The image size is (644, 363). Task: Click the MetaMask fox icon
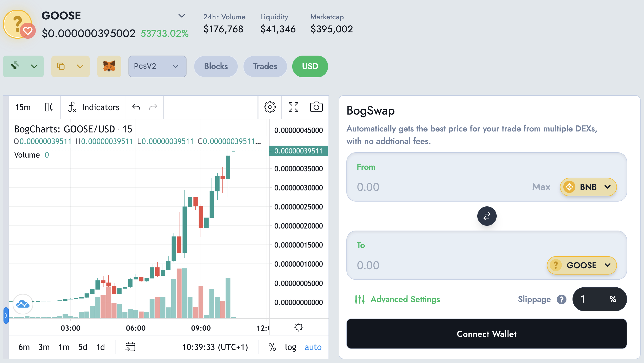tap(109, 66)
